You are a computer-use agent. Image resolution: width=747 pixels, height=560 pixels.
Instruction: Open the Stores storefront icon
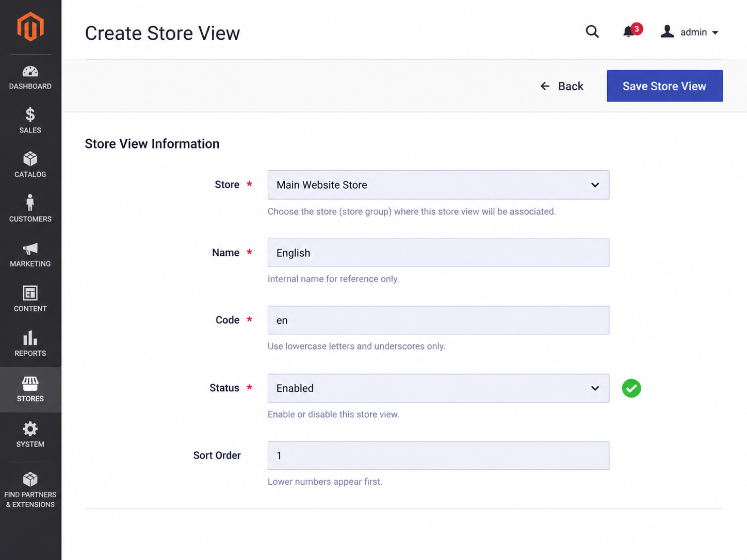[30, 383]
